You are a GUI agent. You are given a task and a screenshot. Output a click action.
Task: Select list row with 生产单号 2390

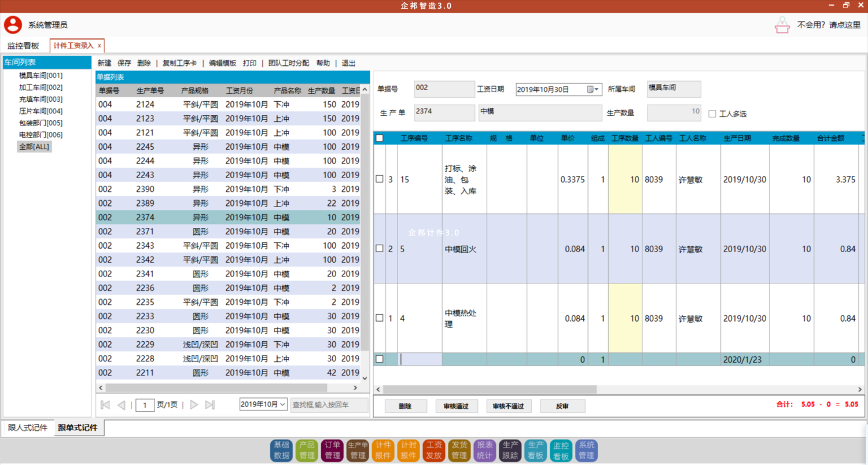tap(228, 189)
